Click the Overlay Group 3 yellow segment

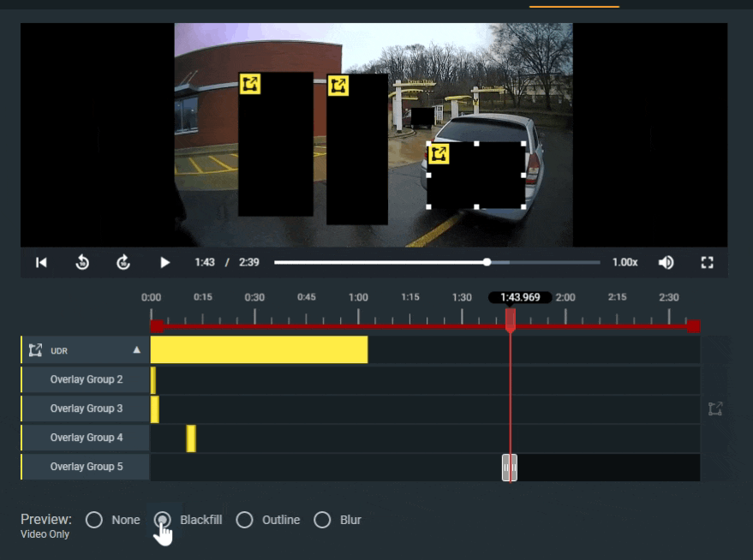pos(155,408)
